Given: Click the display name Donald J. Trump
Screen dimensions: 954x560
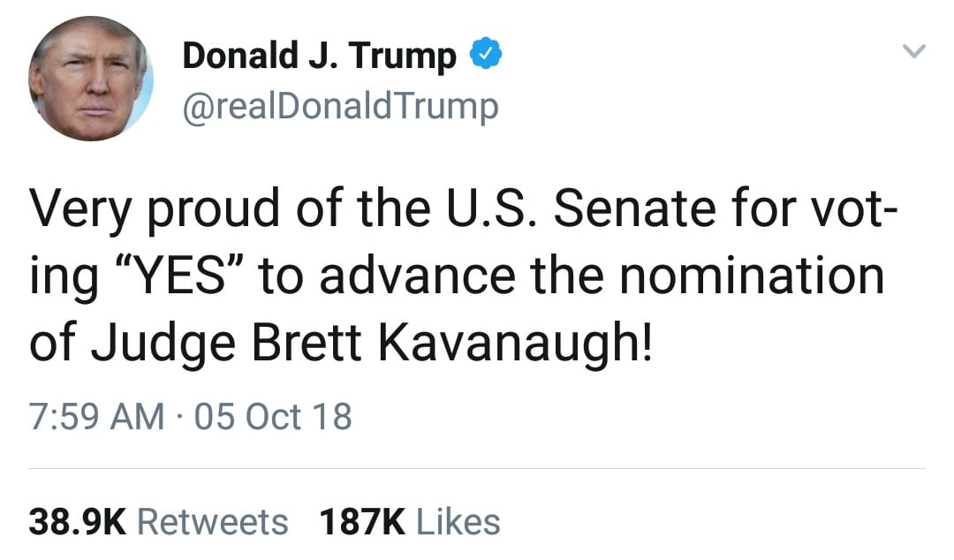Looking at the screenshot, I should pyautogui.click(x=319, y=57).
